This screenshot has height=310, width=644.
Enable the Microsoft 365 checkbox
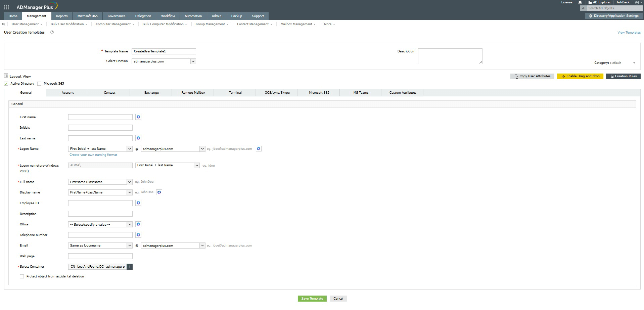[39, 83]
